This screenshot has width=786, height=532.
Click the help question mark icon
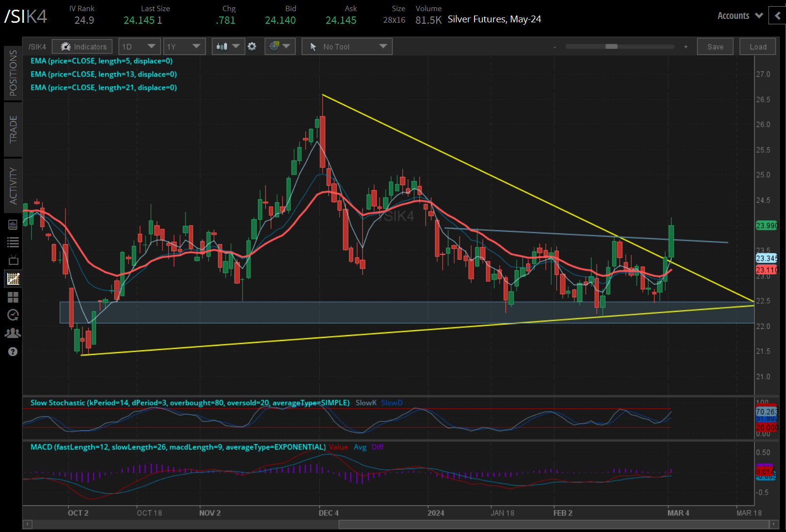click(x=13, y=352)
